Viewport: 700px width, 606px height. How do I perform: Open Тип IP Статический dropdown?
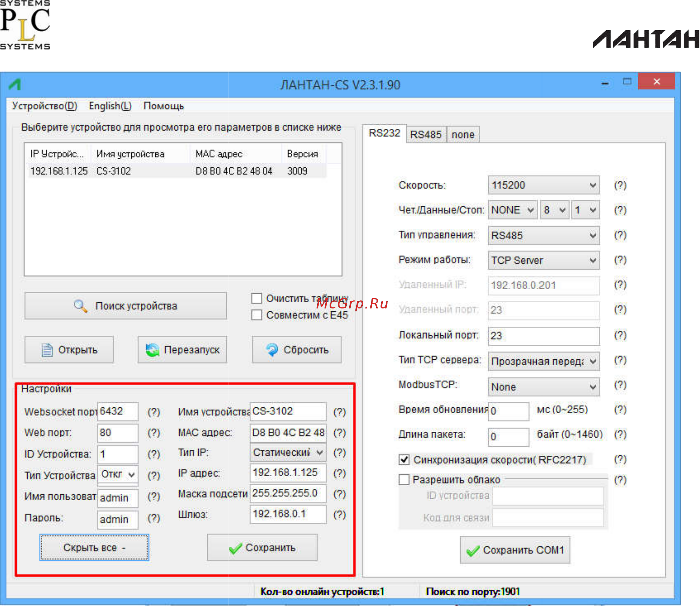pos(288,453)
